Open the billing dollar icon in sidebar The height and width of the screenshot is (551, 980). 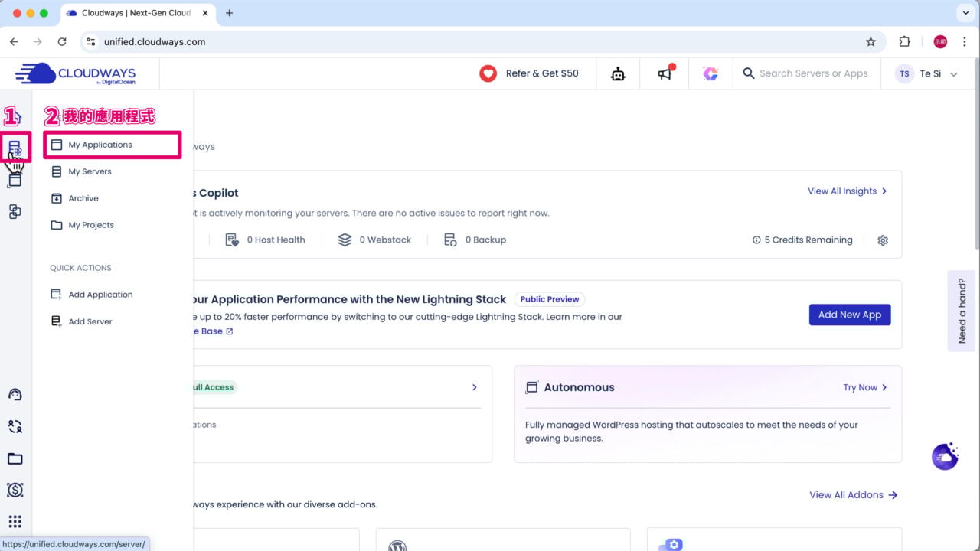point(15,490)
